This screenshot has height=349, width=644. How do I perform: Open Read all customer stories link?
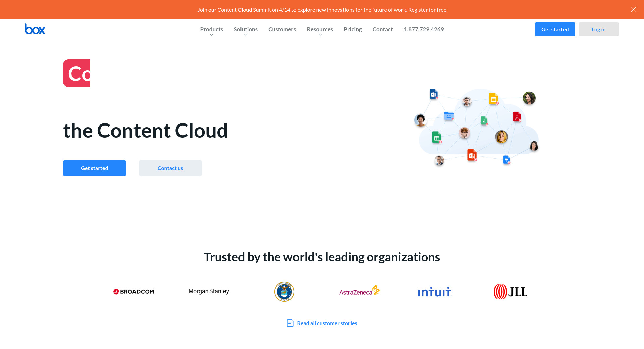[x=327, y=323]
